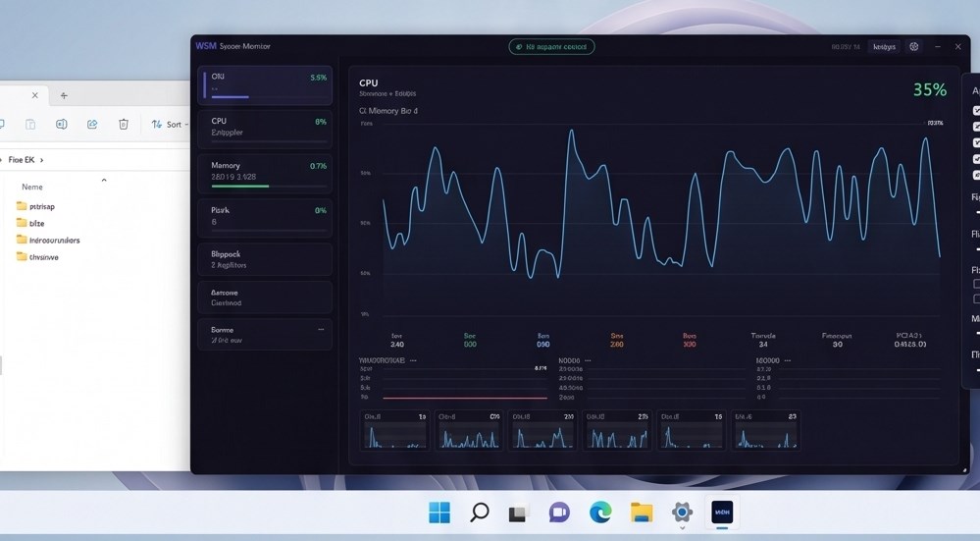This screenshot has height=541, width=980.
Task: Click the Mamory usage progress bar
Action: tap(269, 186)
